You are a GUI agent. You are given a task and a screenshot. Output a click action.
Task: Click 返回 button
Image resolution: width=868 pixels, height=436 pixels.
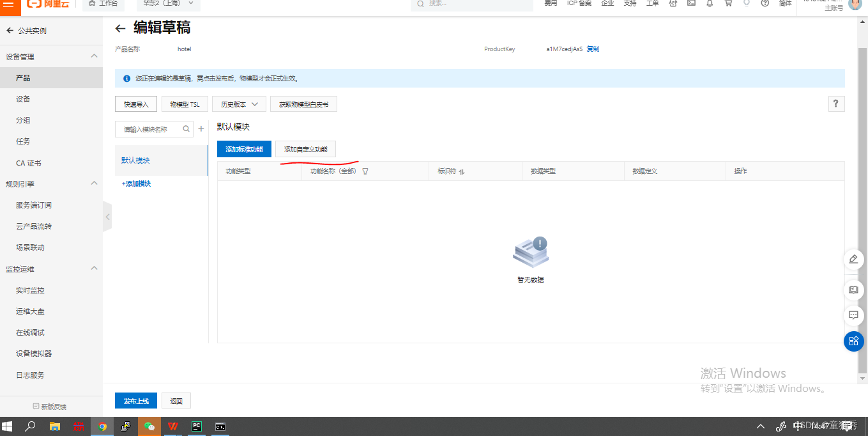pos(176,401)
